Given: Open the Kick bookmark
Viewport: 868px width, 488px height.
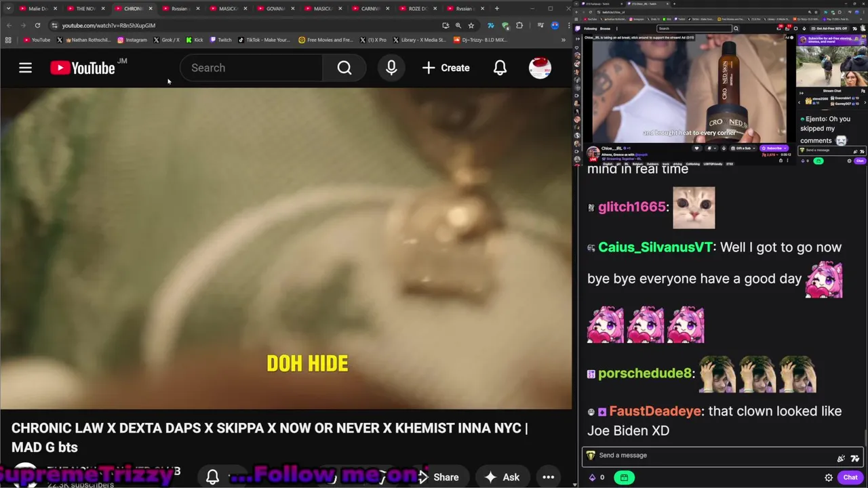Looking at the screenshot, I should coord(194,40).
